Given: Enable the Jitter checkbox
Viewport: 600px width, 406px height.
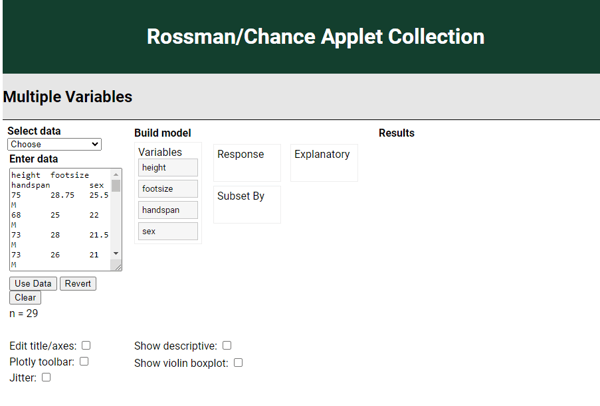Looking at the screenshot, I should (46, 378).
